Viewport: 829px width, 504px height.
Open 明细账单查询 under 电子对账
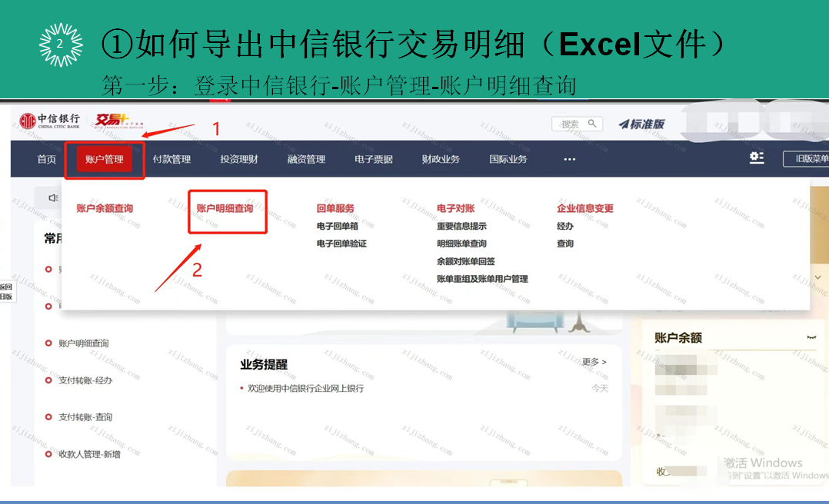point(461,244)
